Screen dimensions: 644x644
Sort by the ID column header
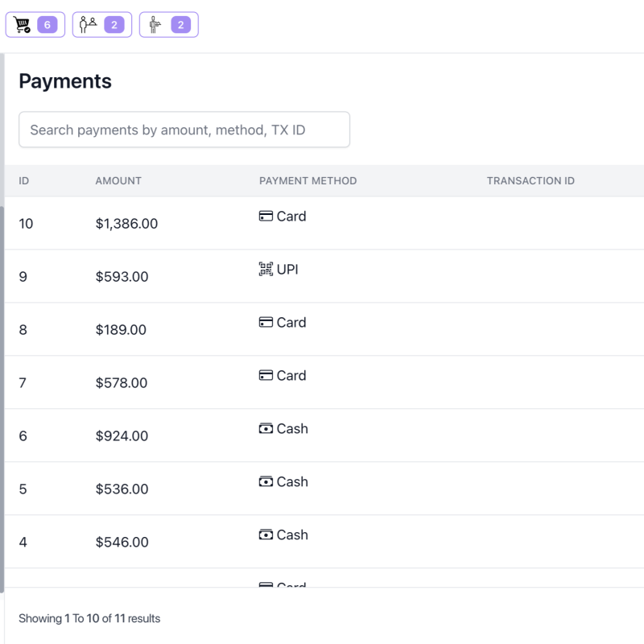coord(23,180)
